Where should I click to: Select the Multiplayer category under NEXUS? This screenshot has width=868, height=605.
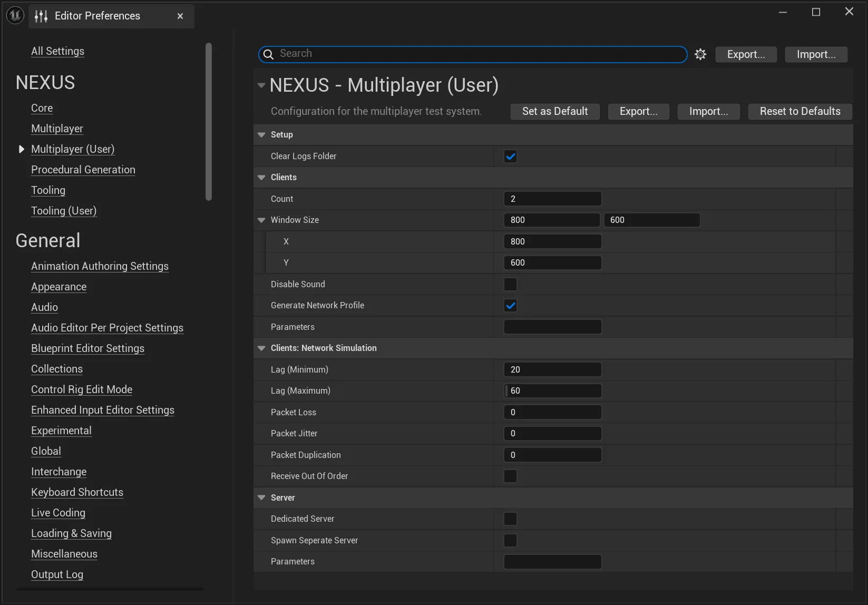[57, 129]
